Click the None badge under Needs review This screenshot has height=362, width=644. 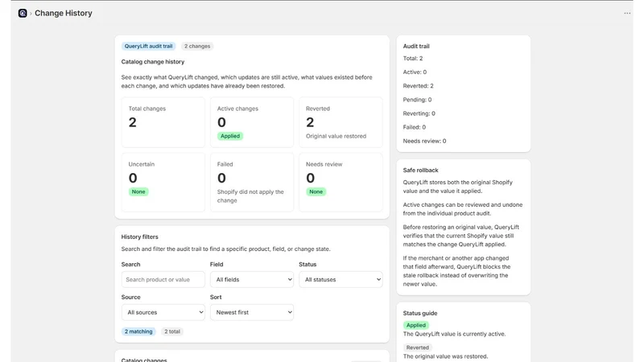coord(316,191)
